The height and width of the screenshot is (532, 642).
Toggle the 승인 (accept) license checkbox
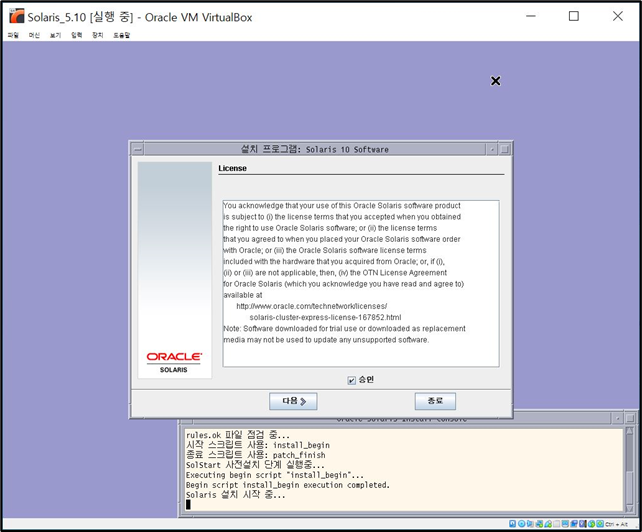[351, 380]
